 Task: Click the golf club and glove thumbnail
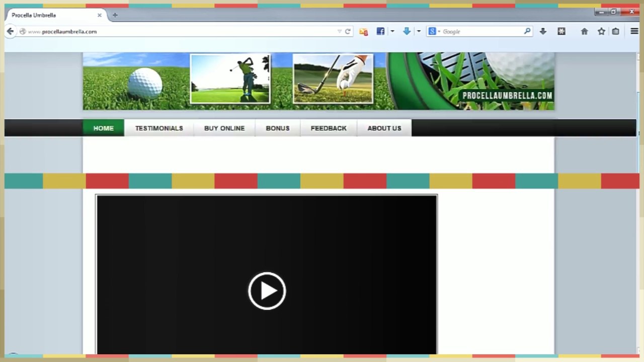coord(333,79)
